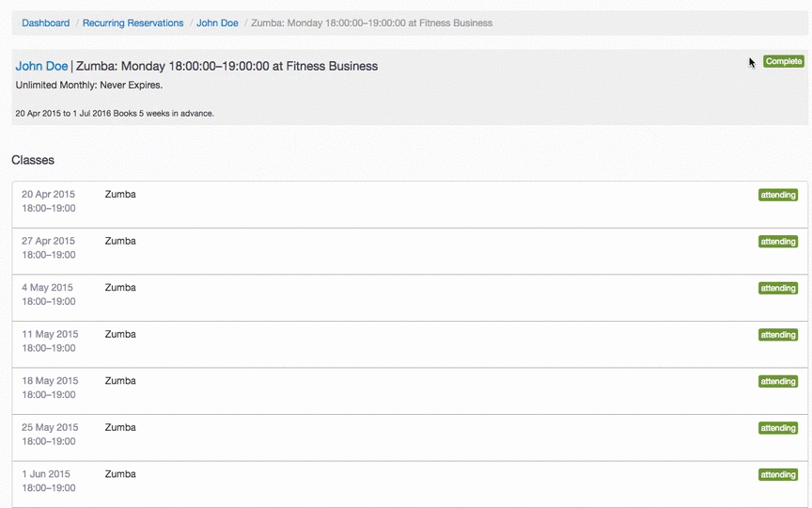Click attending badge for 27 Apr 2015
The width and height of the screenshot is (812, 508).
click(x=777, y=242)
